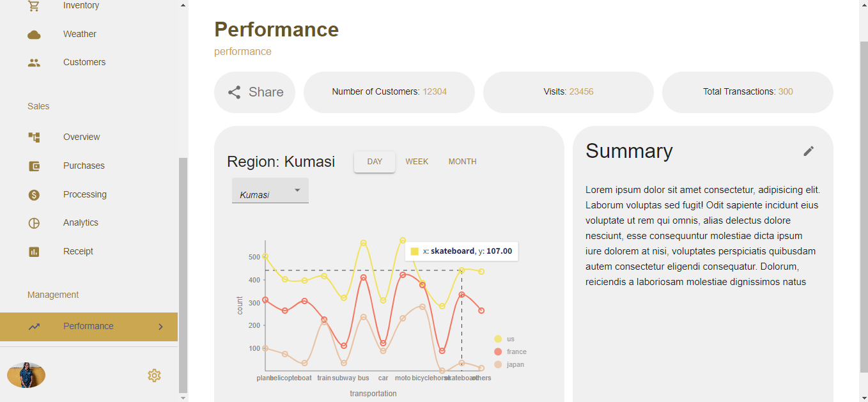Open the Inventory menu item
Viewport: 868px width, 402px height.
click(81, 6)
